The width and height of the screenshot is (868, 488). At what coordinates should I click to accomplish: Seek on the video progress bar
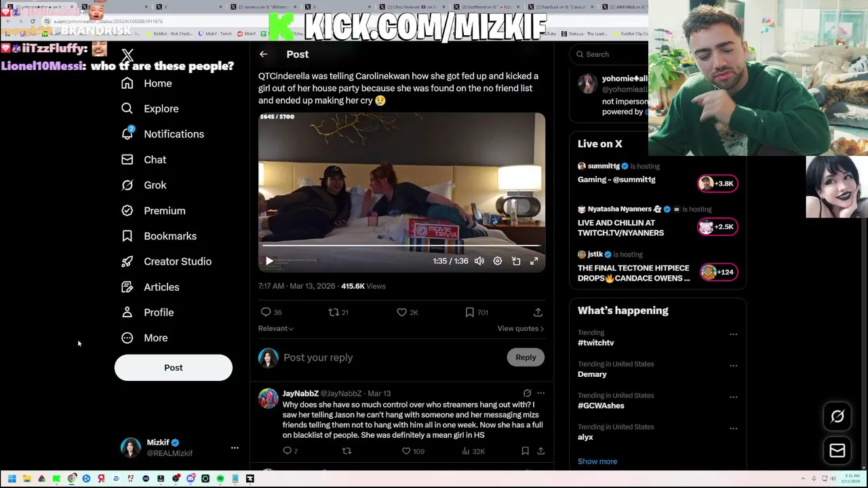point(401,245)
